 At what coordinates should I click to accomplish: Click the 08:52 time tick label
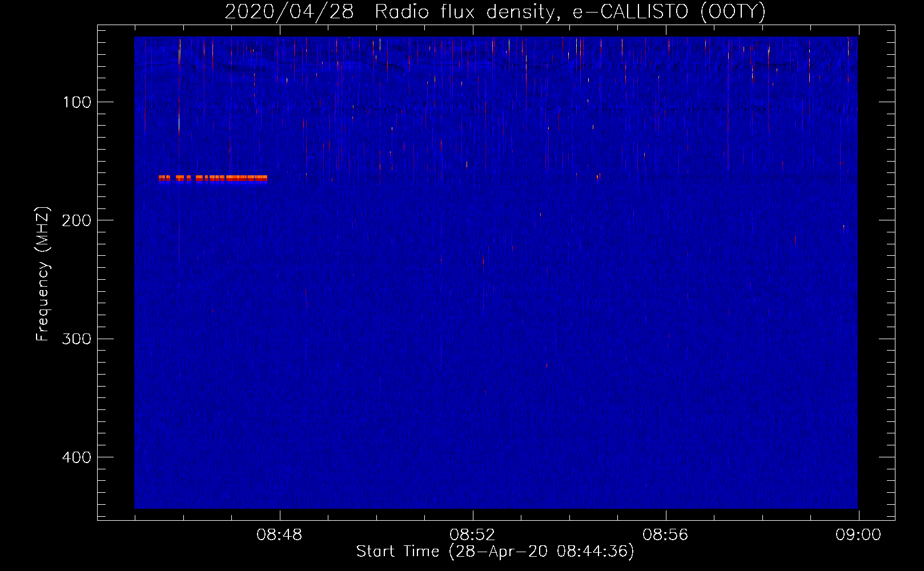(x=472, y=535)
